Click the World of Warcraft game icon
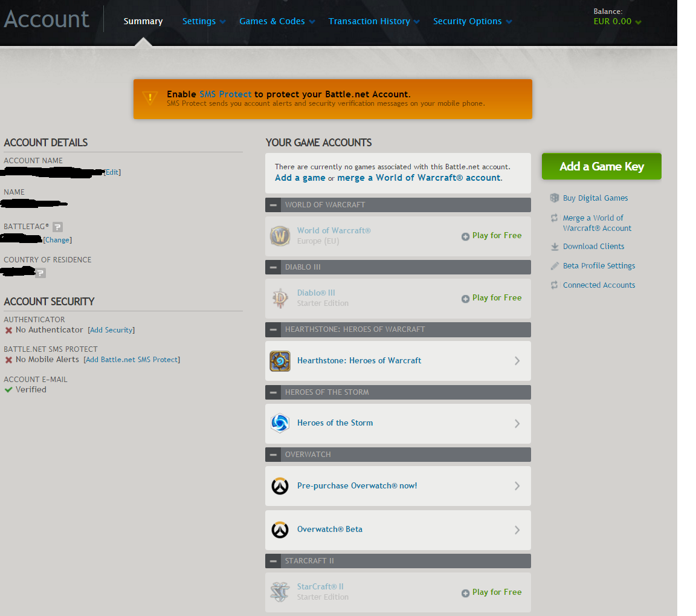 pos(280,236)
